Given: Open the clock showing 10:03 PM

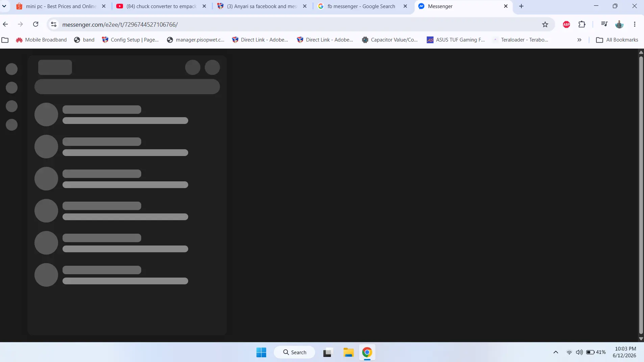Looking at the screenshot, I should pyautogui.click(x=625, y=352).
